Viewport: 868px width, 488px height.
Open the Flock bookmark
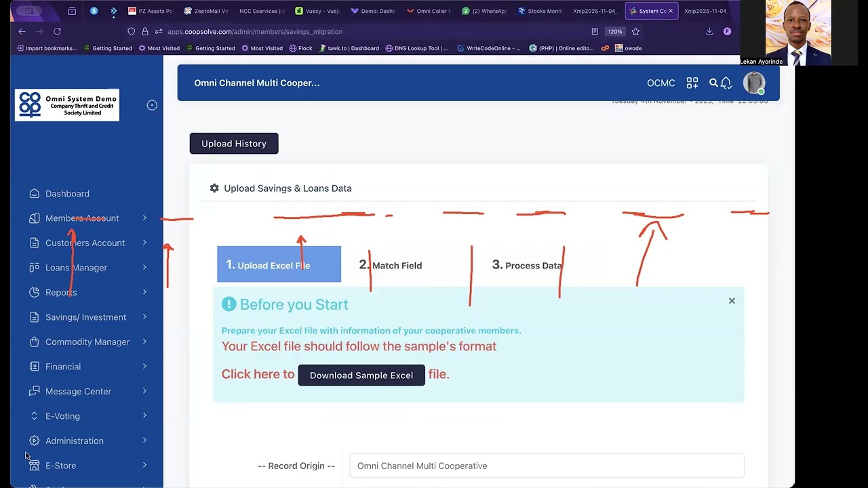coord(300,48)
